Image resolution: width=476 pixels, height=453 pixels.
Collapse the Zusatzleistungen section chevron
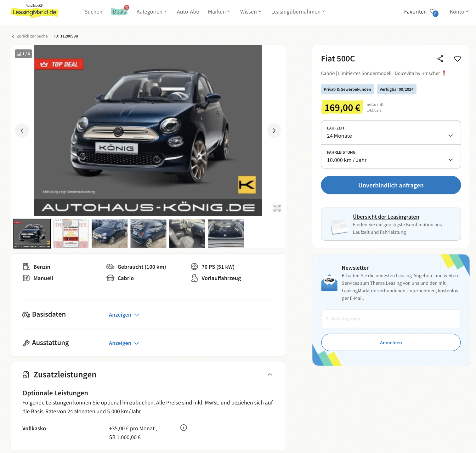pos(270,374)
